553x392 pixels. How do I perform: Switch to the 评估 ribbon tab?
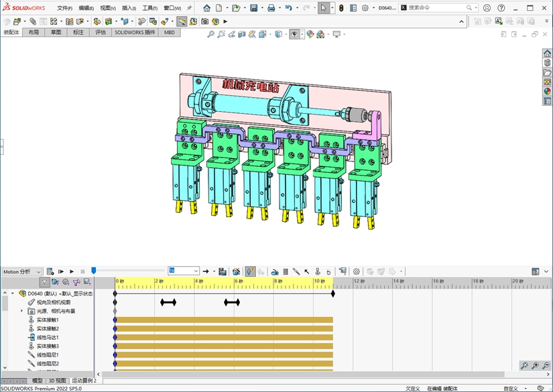[x=100, y=31]
